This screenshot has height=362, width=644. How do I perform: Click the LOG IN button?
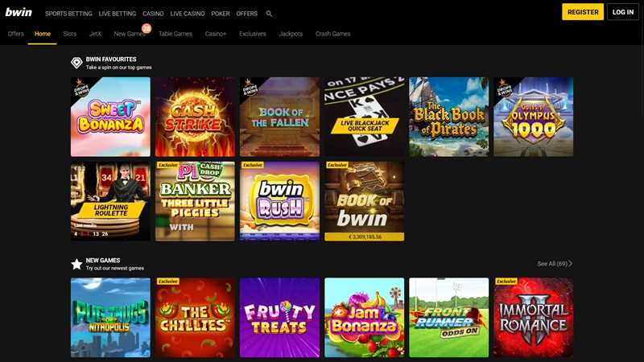(x=622, y=12)
